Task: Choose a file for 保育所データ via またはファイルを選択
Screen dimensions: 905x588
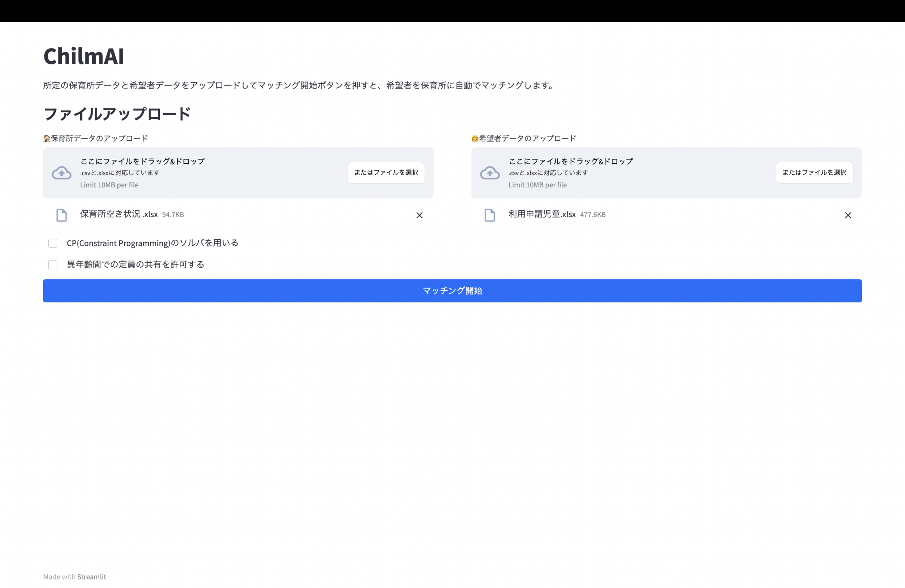Action: (386, 173)
